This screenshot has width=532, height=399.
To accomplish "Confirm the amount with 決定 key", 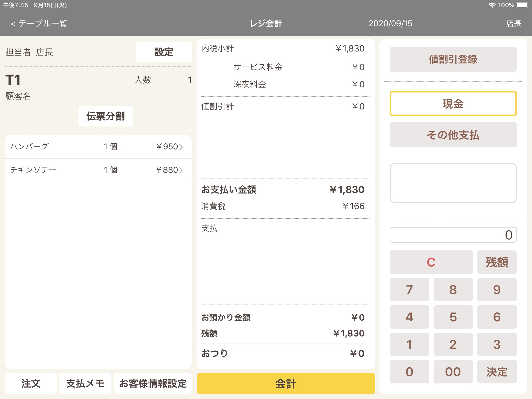I will click(x=497, y=372).
